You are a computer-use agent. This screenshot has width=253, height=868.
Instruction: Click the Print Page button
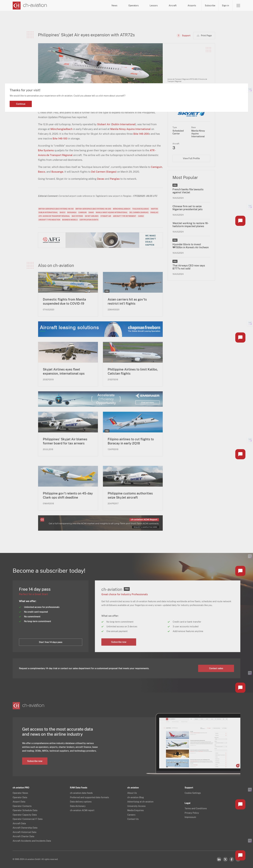point(204,35)
